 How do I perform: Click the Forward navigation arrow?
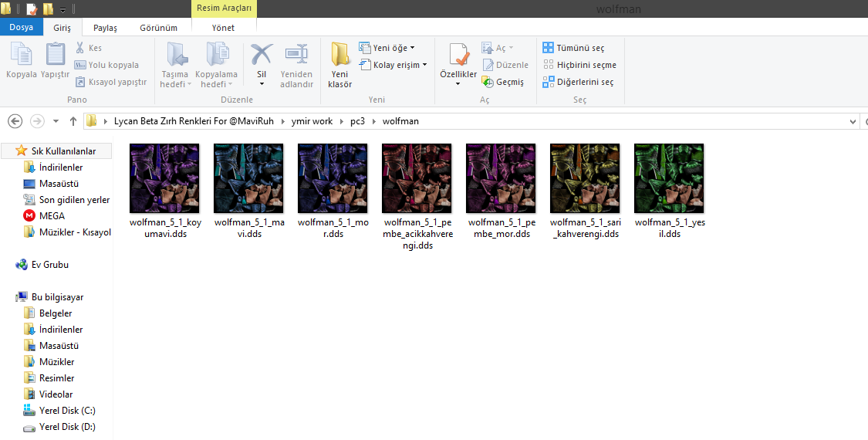pyautogui.click(x=37, y=120)
